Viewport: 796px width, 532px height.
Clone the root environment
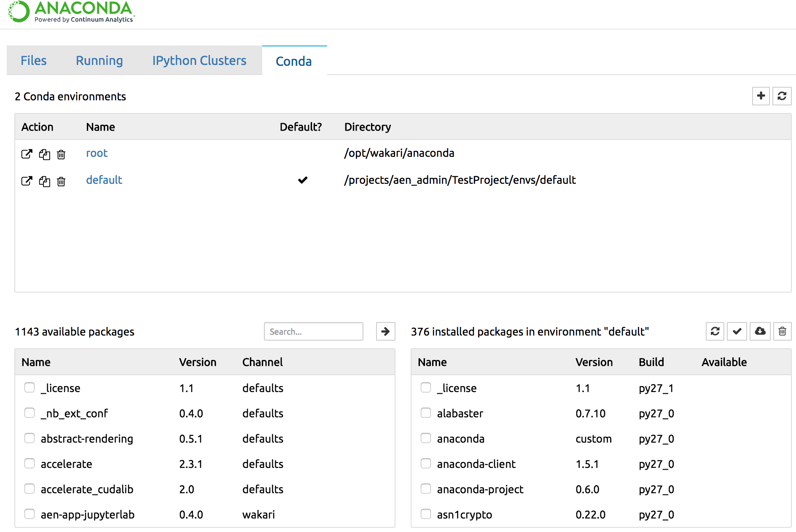44,154
